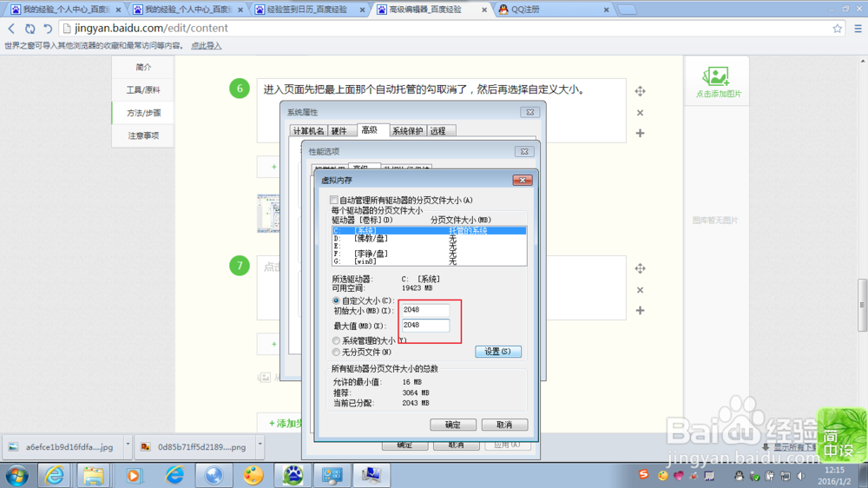868x488 pixels.
Task: Select 工具/原料 in the left sidebar
Action: pyautogui.click(x=143, y=89)
